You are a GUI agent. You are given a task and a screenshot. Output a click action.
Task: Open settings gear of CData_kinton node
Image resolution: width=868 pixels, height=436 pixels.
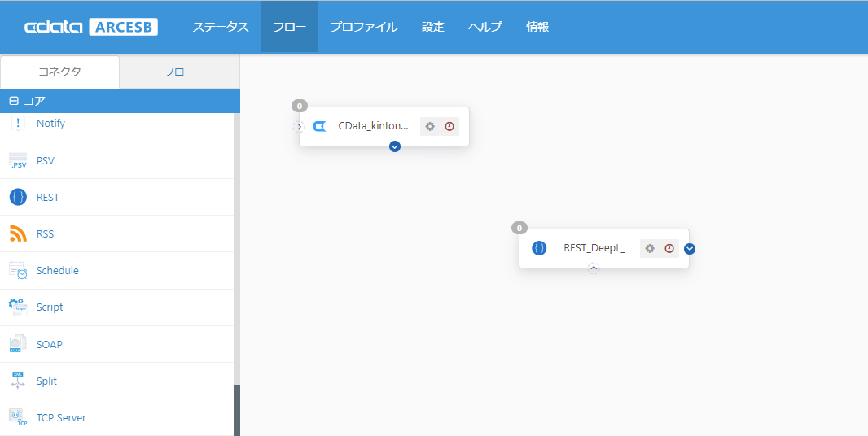(430, 126)
